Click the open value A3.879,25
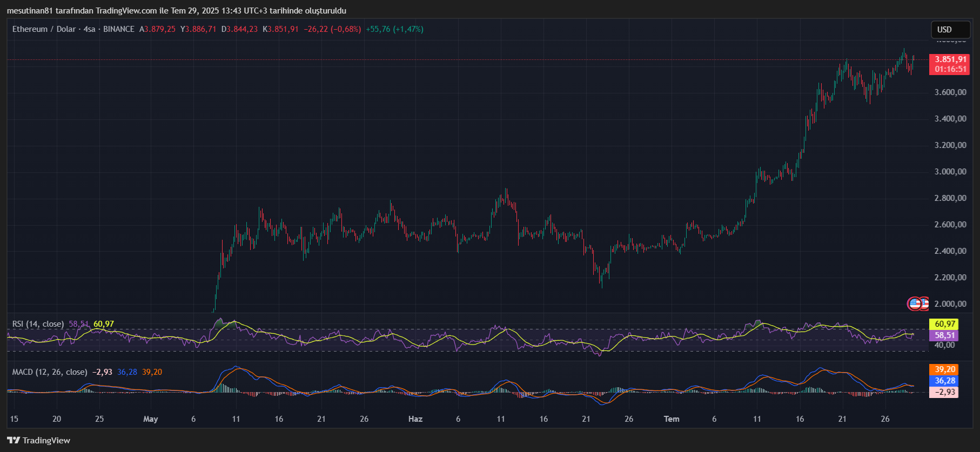This screenshot has width=980, height=452. 157,29
